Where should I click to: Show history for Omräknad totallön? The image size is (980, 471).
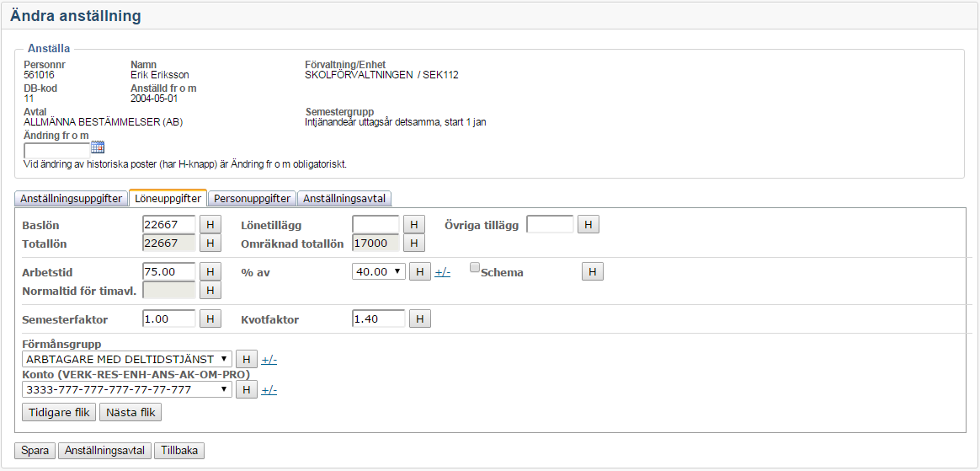point(414,244)
